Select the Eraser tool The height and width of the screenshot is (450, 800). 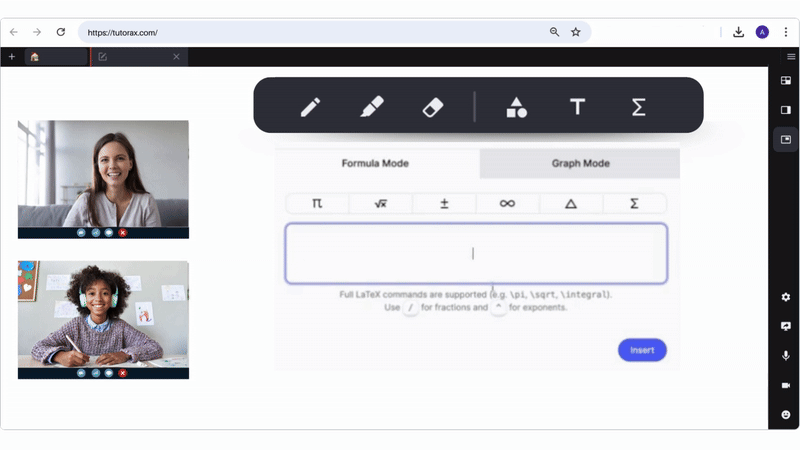(x=432, y=106)
